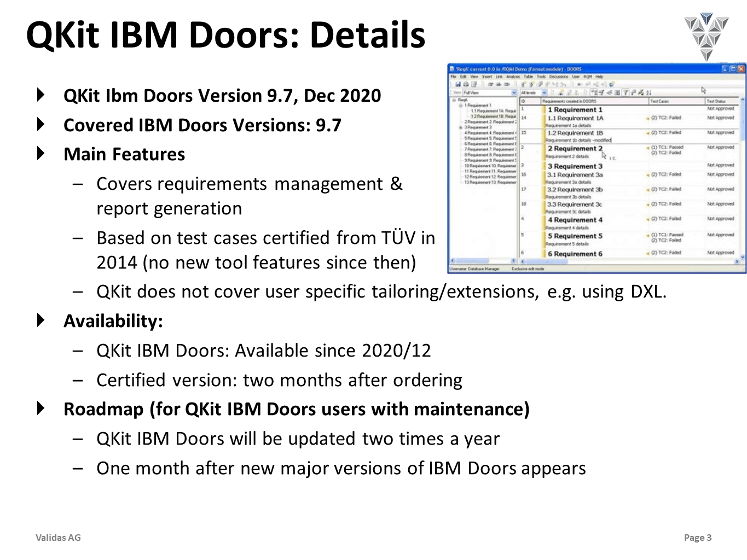Open the File menu in DOORS
This screenshot has width=747, height=560.
tap(453, 77)
